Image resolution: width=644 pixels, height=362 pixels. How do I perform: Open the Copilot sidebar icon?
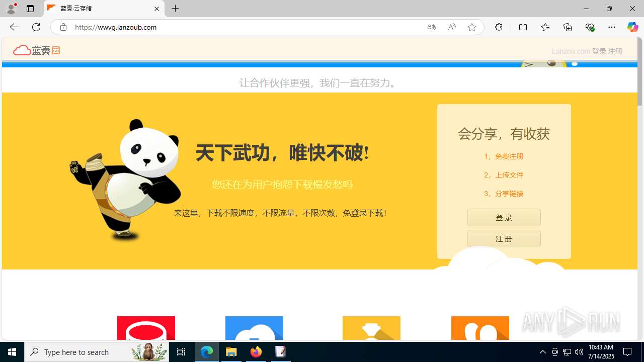[x=632, y=27]
